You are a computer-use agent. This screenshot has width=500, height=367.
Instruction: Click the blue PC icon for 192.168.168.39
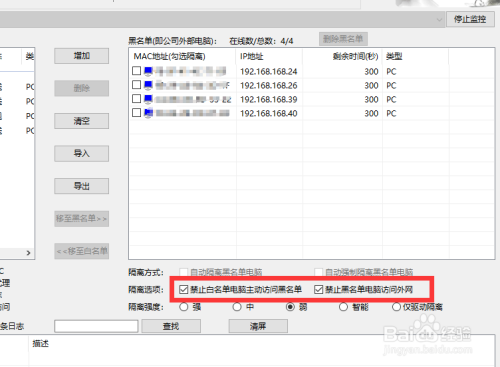(148, 99)
